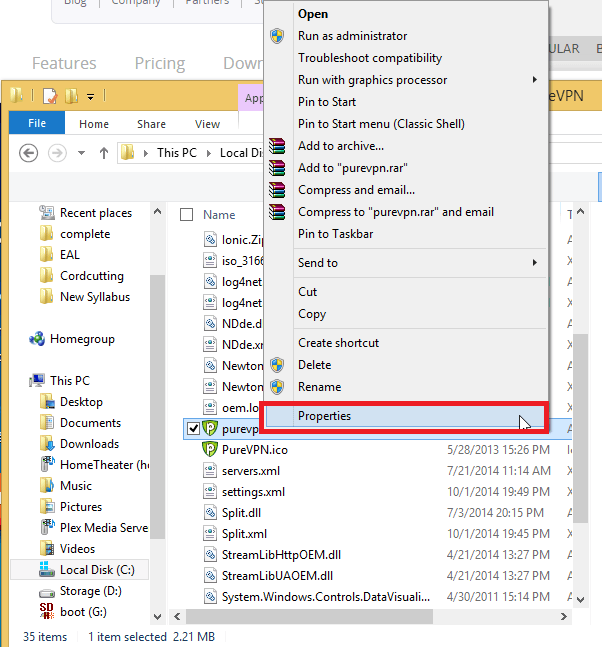
Task: Open the Quick Access Toolbar dropdown arrow
Action: tap(90, 97)
